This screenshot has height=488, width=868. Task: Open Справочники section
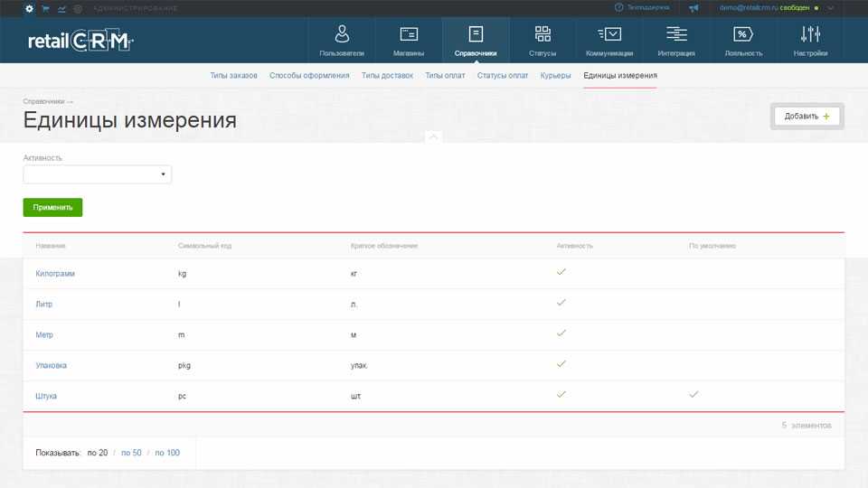pyautogui.click(x=476, y=41)
